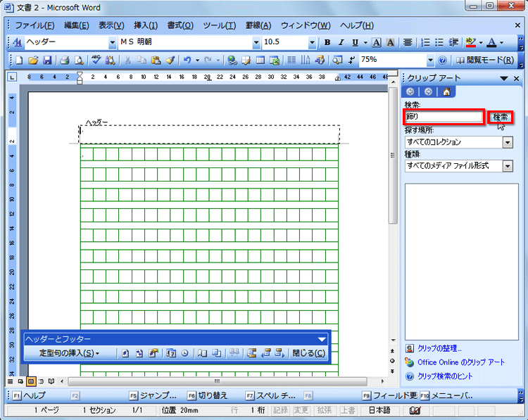This screenshot has width=528, height=420.
Task: Open クリップ検索のヒント link
Action: 445,376
